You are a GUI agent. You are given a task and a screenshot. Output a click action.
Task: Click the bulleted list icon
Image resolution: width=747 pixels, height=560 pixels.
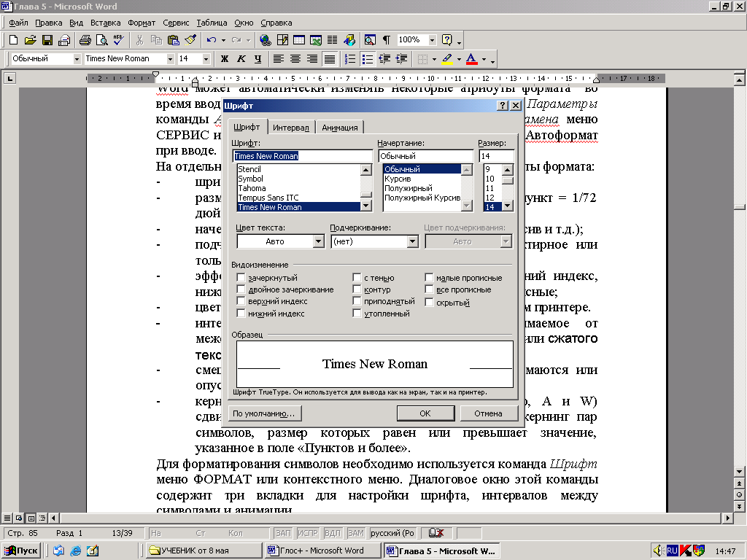[368, 58]
